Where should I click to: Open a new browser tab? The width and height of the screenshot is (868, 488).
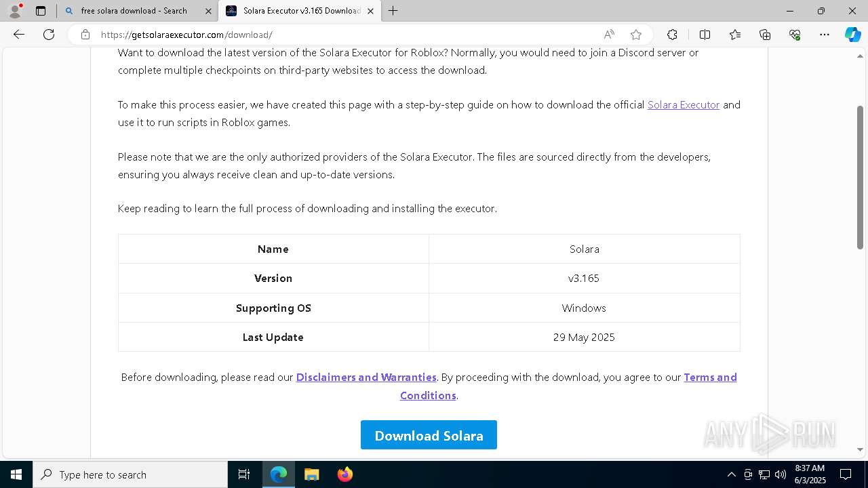393,11
